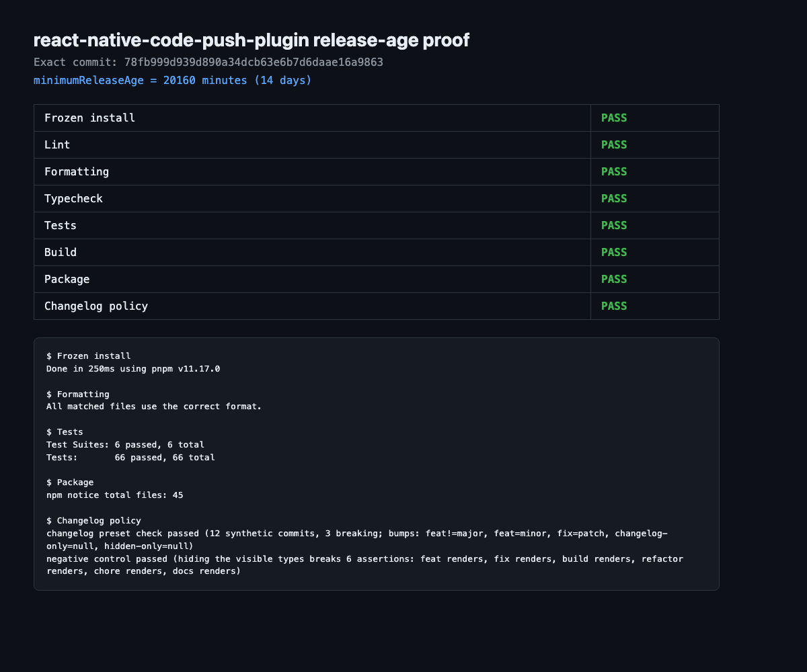Click the page title 'react-native-code-push-plugin release-age proof'
The image size is (807, 672).
click(x=252, y=40)
